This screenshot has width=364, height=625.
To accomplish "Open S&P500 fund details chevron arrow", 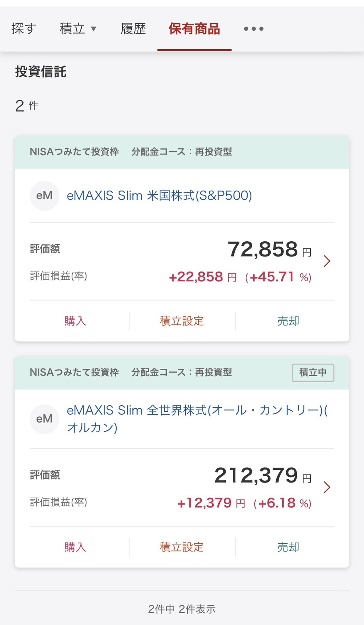I will click(x=327, y=261).
